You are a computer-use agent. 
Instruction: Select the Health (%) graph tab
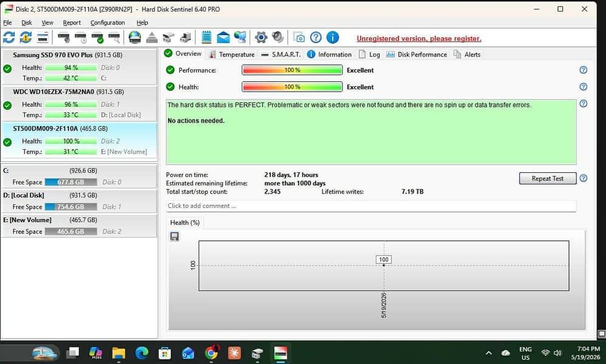(x=185, y=223)
